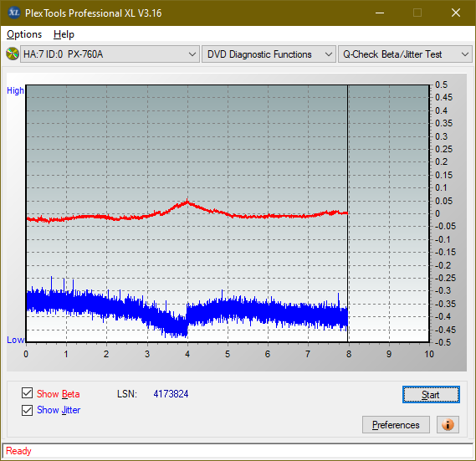Viewport: 476px width, 461px height.
Task: Toggle the Show Beta checkbox
Action: 27,393
